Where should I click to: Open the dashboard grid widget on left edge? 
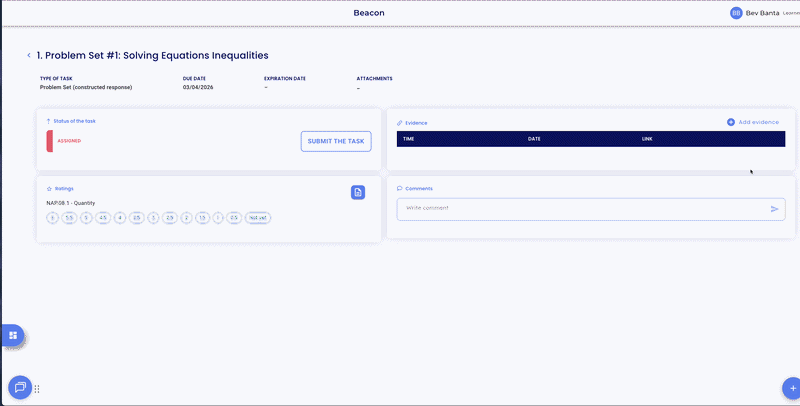click(x=13, y=336)
